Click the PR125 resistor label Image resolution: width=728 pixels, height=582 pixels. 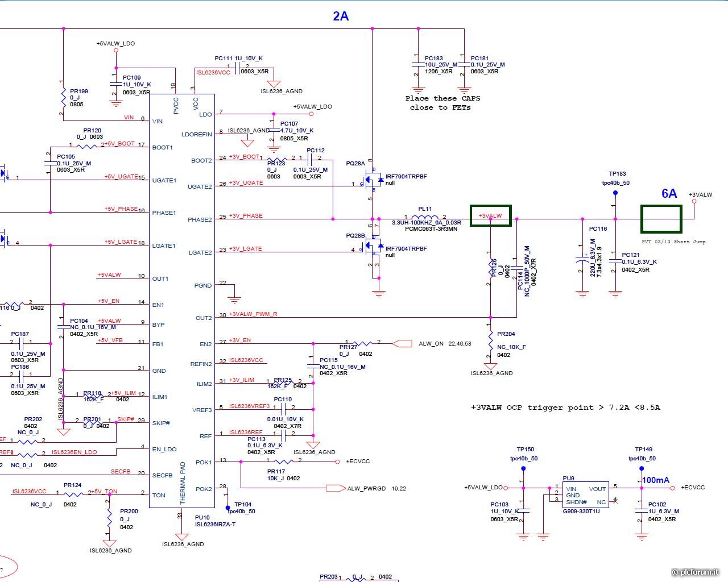(283, 380)
